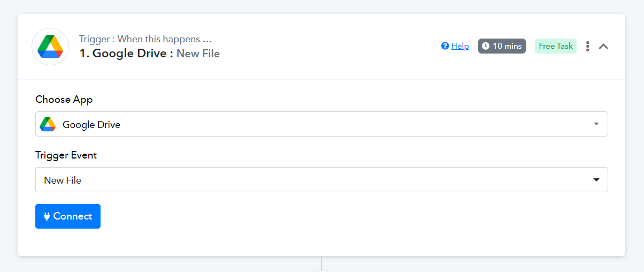This screenshot has width=644, height=272.
Task: Click the blue Connect button
Action: pyautogui.click(x=68, y=216)
